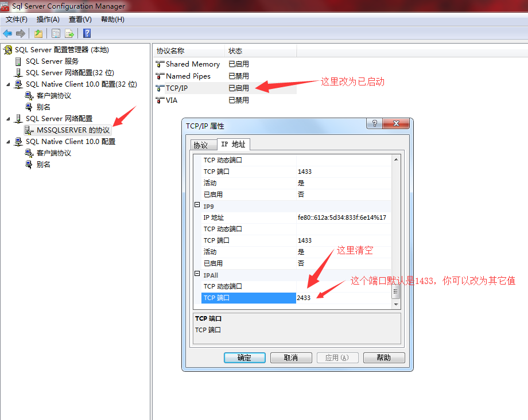Screen dimensions: 528x420
Task: Click the property grid scrollbar thumb
Action: [396, 292]
